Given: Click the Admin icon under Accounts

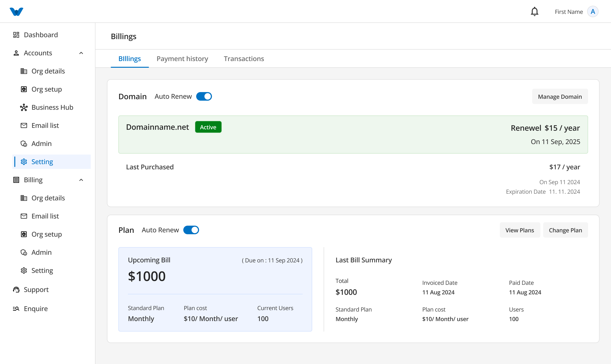Looking at the screenshot, I should (24, 144).
